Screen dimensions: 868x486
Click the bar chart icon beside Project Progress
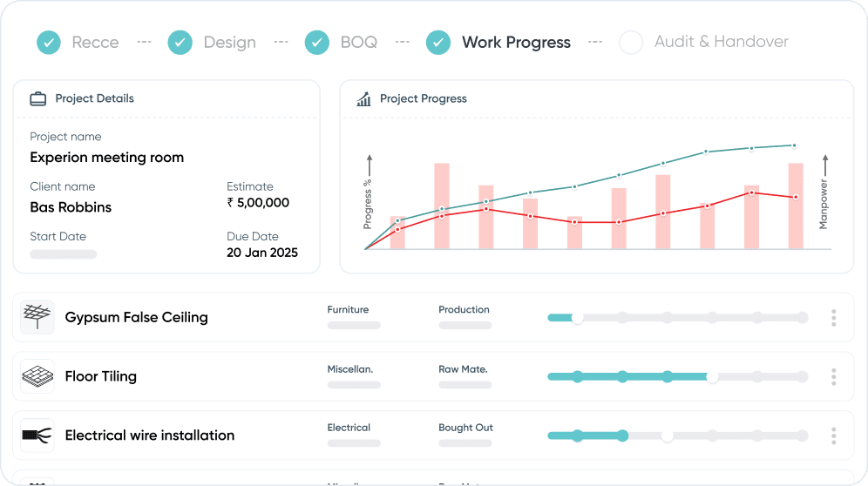(364, 99)
